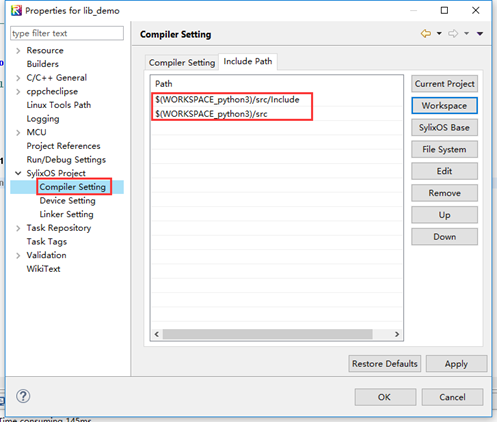This screenshot has width=497, height=422.
Task: Click the Current Project button
Action: point(444,84)
